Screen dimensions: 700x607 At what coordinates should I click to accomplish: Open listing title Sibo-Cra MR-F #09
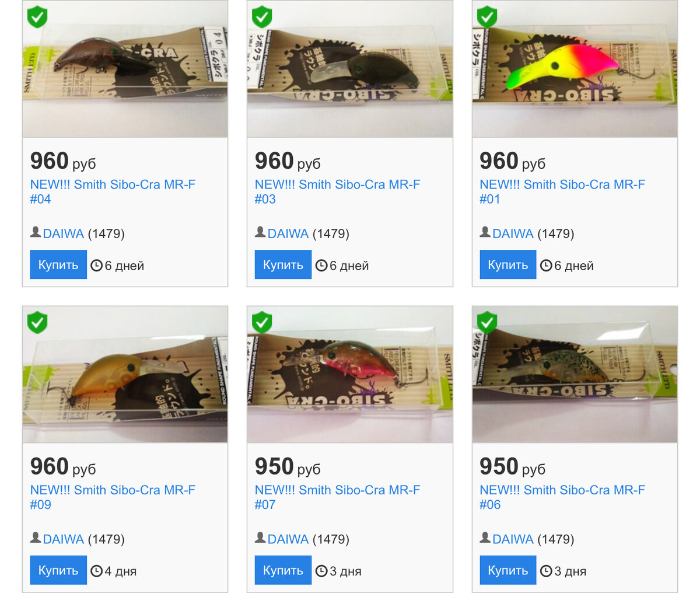113,497
